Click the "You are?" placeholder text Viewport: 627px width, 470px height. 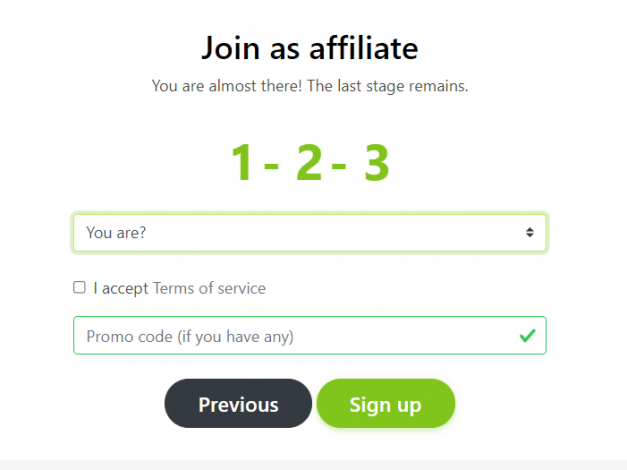coord(116,233)
